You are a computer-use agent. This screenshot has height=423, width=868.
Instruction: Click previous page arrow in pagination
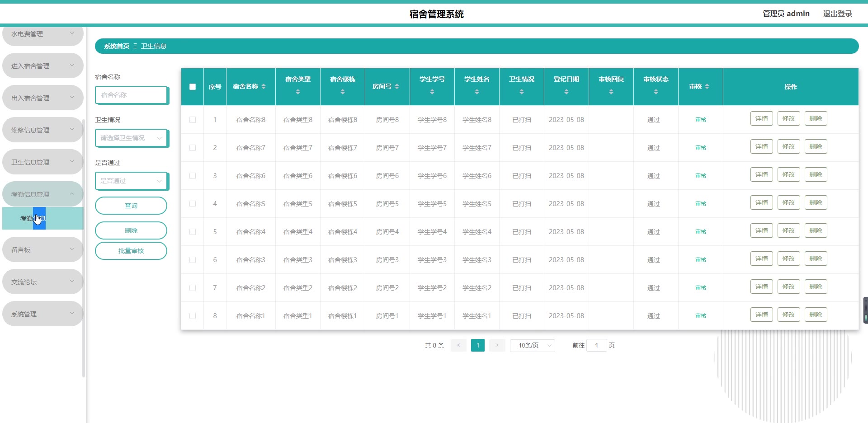[x=458, y=345]
